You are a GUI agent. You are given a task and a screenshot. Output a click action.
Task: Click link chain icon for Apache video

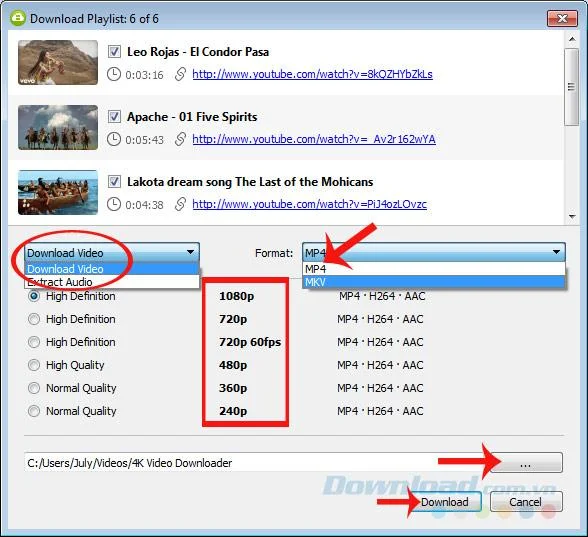click(x=180, y=139)
